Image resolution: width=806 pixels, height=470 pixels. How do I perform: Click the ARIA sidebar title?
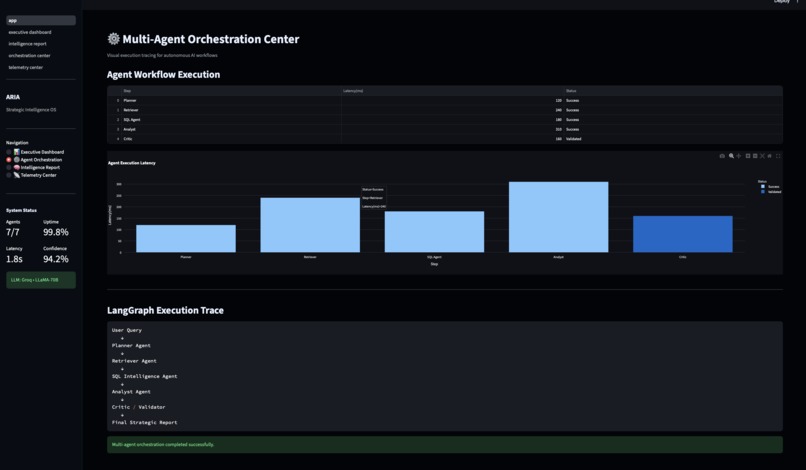point(13,97)
